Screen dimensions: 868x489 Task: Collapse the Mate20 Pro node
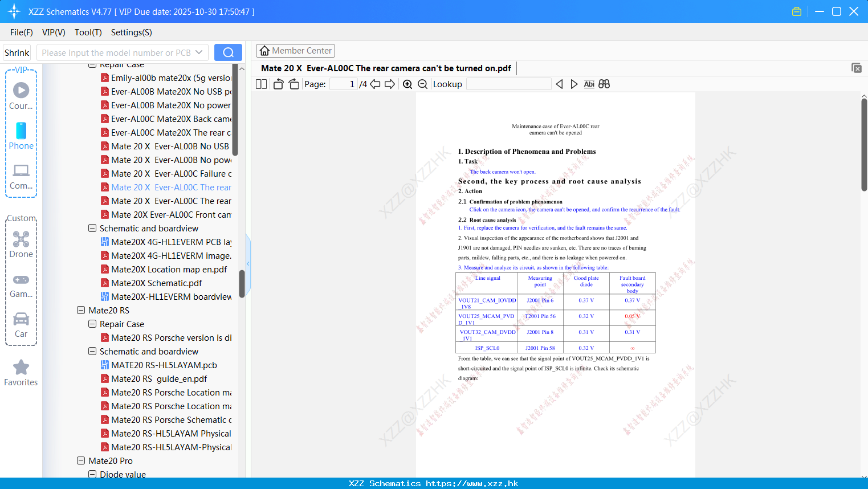(x=81, y=461)
